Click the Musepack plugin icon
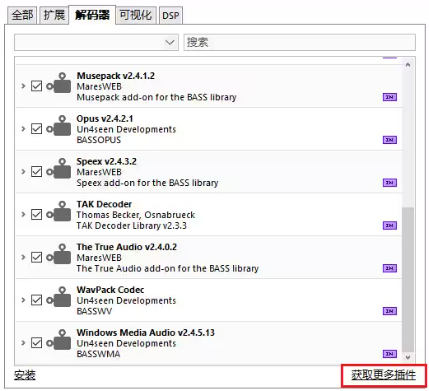Image resolution: width=429 pixels, height=391 pixels. click(x=59, y=83)
